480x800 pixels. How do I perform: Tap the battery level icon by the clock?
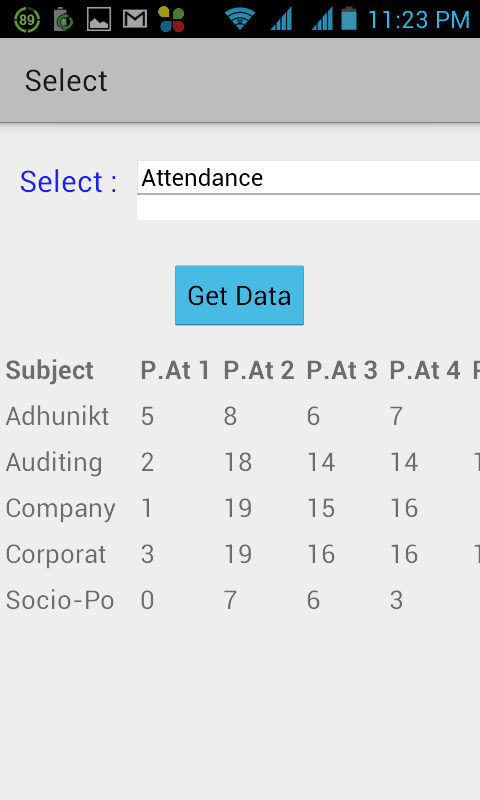pyautogui.click(x=349, y=18)
